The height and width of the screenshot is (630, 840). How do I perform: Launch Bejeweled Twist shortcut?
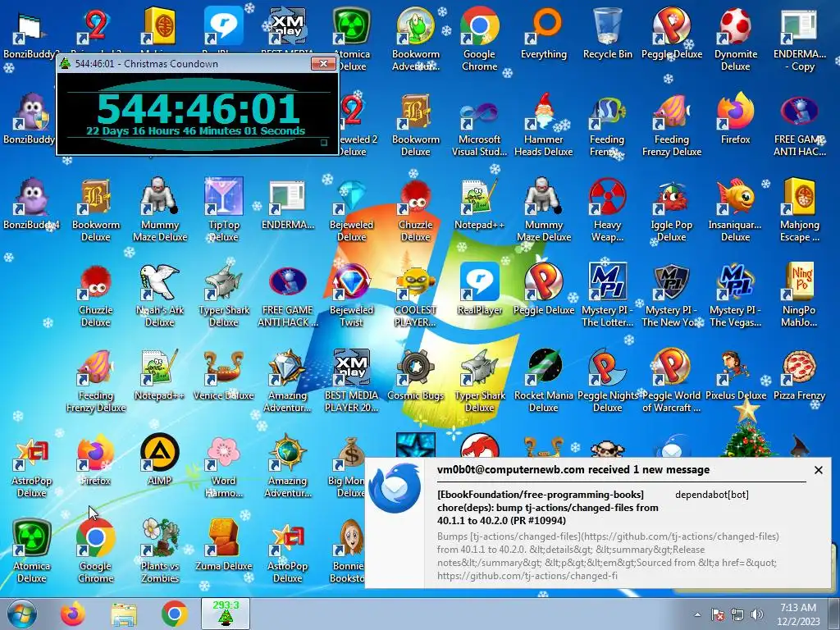coord(351,294)
